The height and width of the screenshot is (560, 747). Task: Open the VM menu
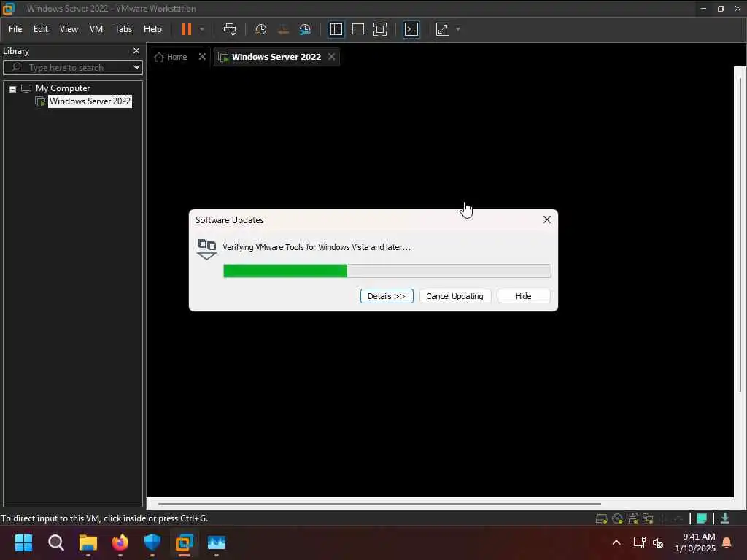(96, 29)
